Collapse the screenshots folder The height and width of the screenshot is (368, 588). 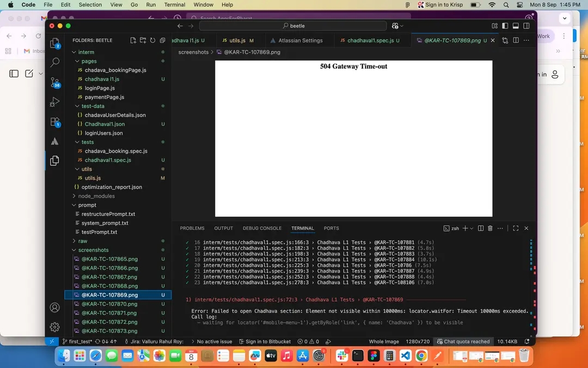click(93, 250)
